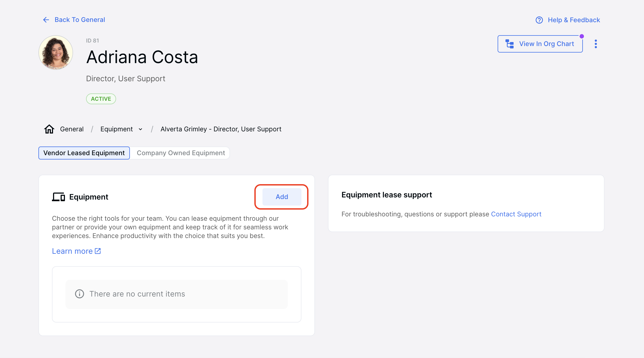Click the info icon in empty state

(80, 294)
